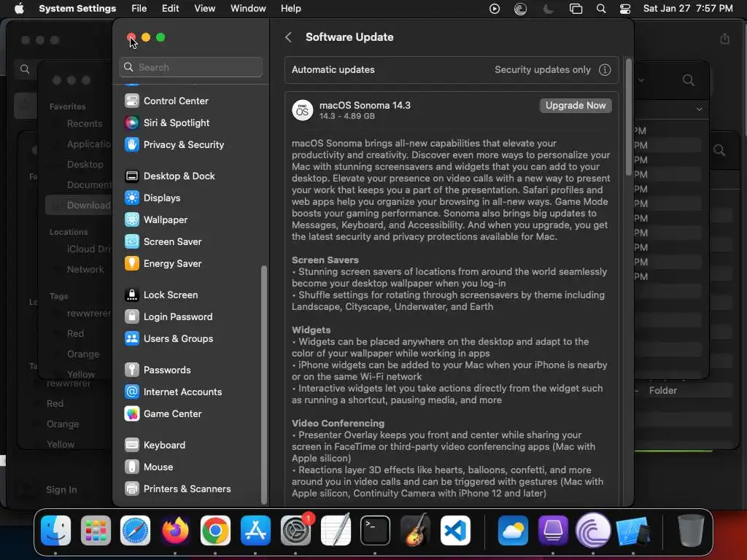Open the View menu

[204, 9]
